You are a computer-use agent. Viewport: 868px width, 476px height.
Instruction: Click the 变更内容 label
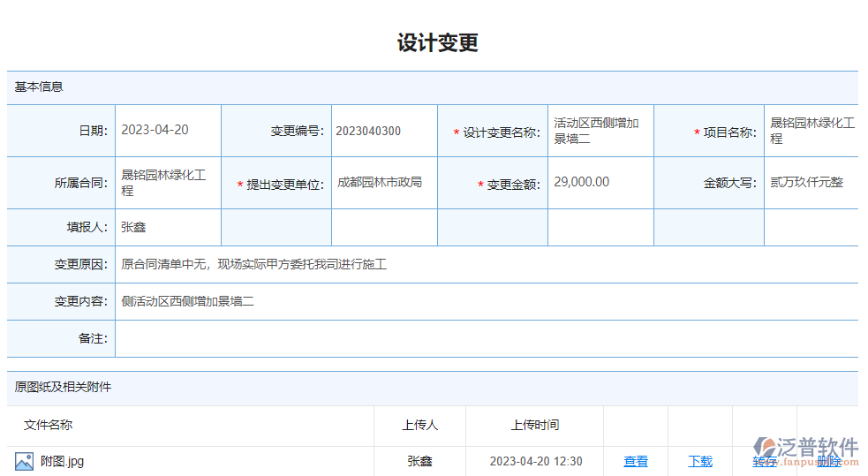[81, 302]
